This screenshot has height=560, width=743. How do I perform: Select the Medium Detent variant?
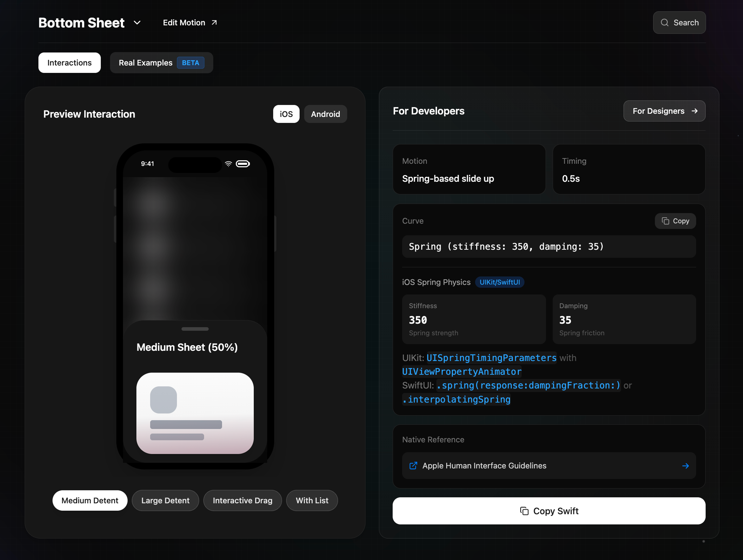(x=90, y=500)
